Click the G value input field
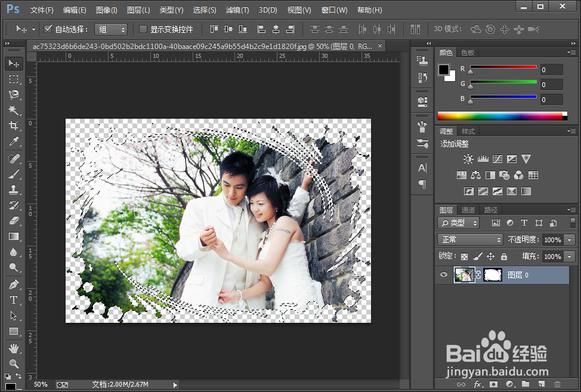The image size is (581, 392). (551, 85)
